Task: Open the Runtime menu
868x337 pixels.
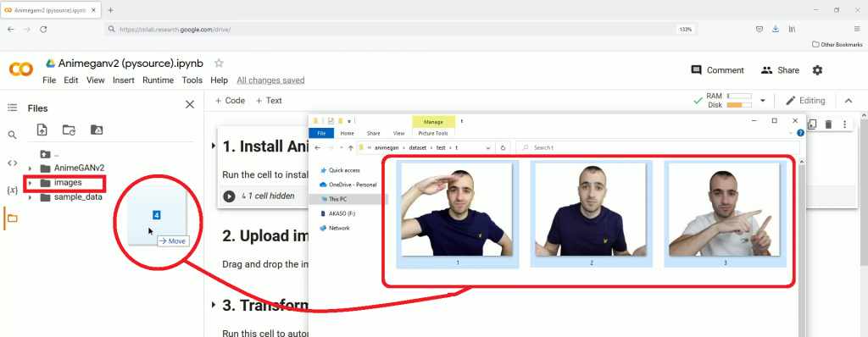Action: (158, 80)
